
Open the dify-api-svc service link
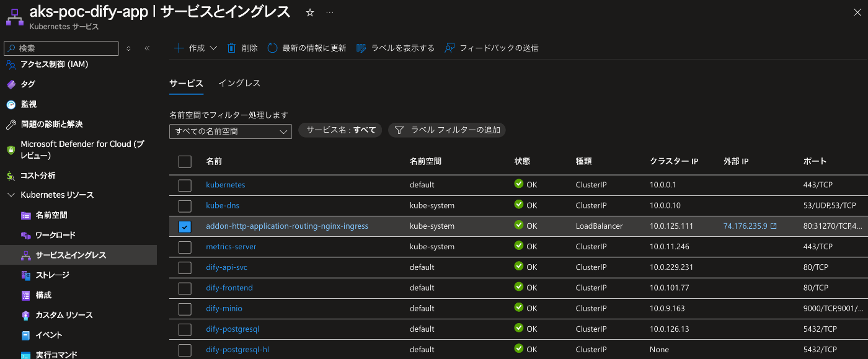227,267
